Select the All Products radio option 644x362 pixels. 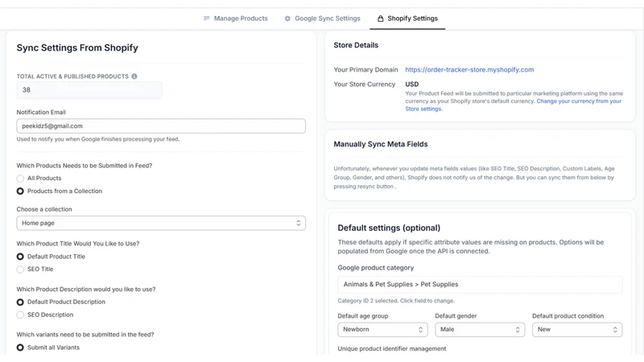click(x=20, y=178)
